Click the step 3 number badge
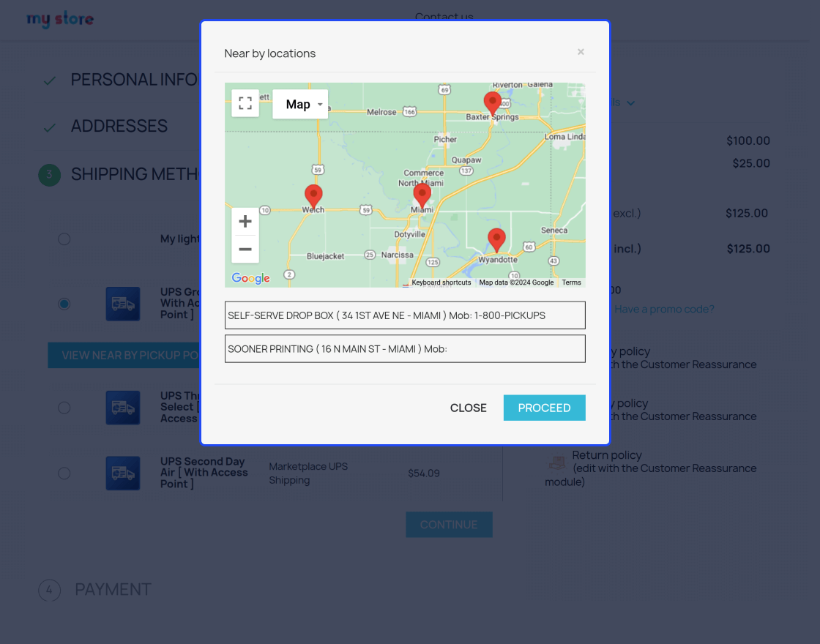820x644 pixels. click(50, 175)
